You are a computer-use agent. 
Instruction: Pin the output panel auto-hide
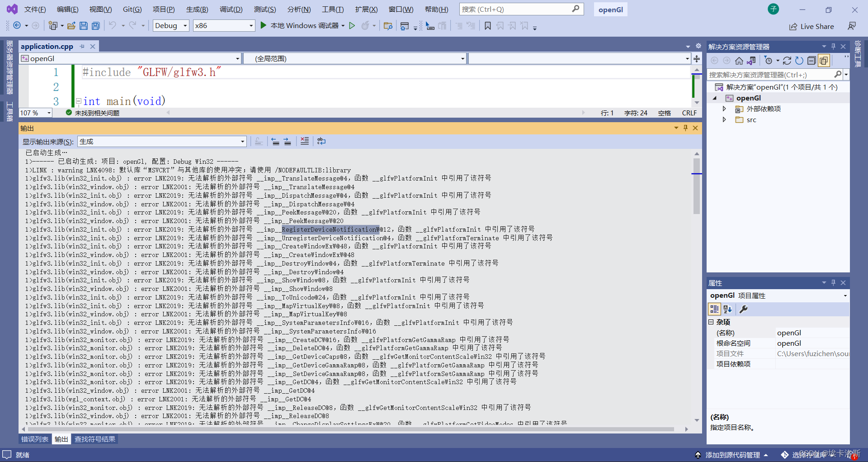point(685,128)
